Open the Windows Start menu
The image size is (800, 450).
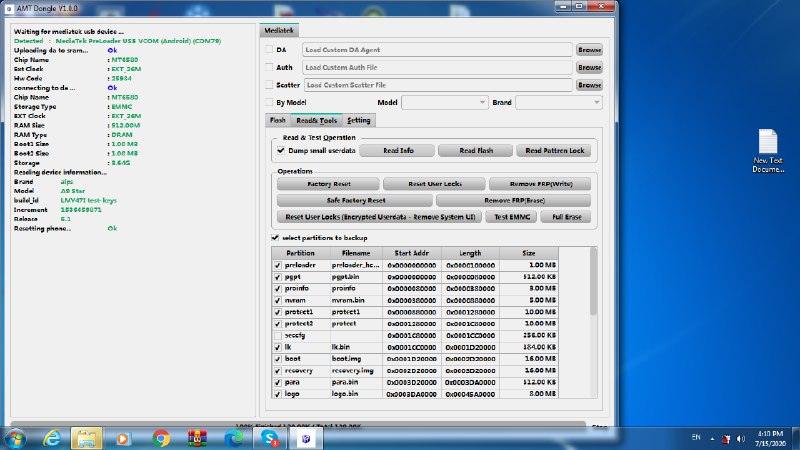point(16,438)
